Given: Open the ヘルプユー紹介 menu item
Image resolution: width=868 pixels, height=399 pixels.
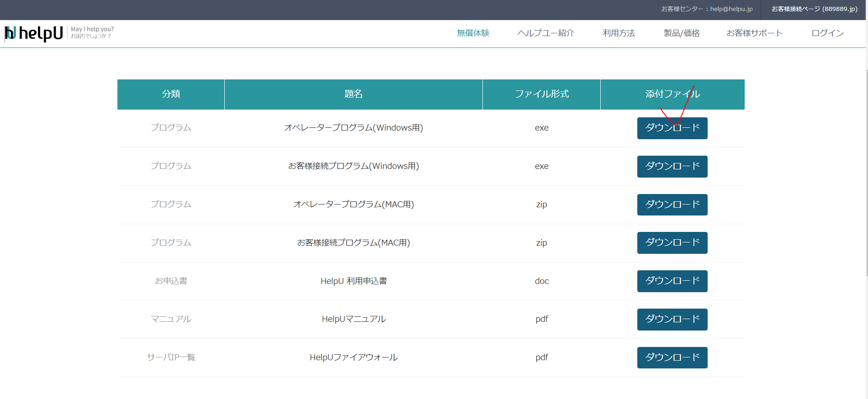Looking at the screenshot, I should [x=546, y=33].
